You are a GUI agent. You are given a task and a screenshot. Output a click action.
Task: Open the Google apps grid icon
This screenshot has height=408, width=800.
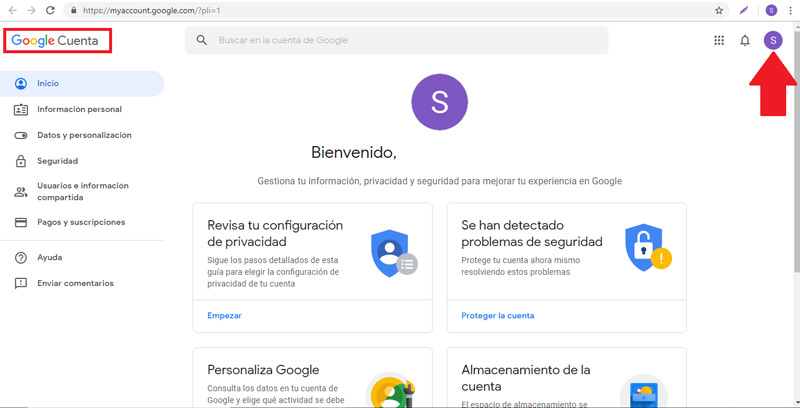pos(718,41)
